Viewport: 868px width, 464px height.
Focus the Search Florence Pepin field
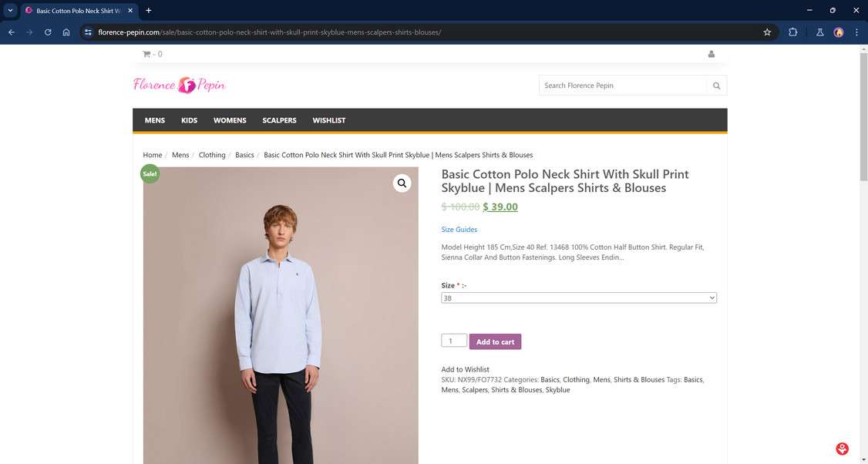point(623,86)
